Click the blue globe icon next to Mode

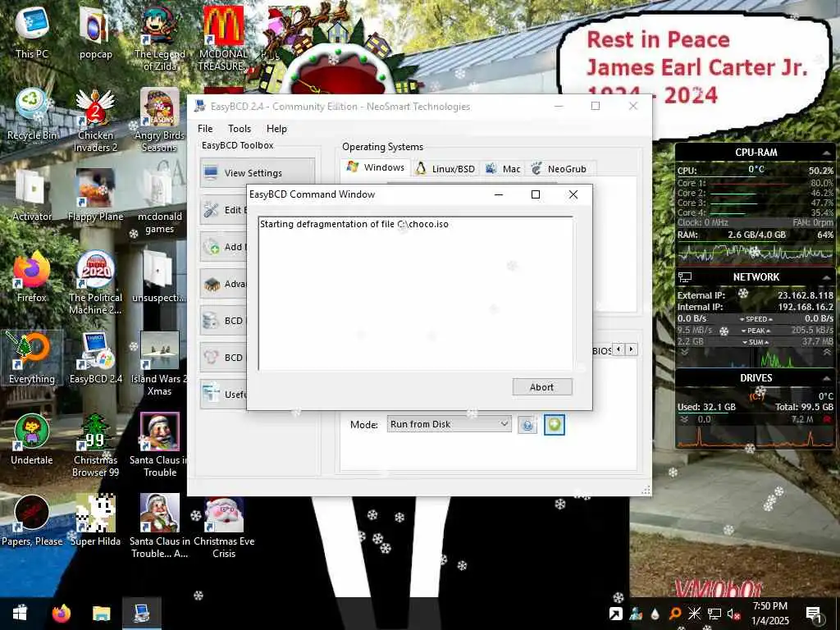(x=527, y=426)
